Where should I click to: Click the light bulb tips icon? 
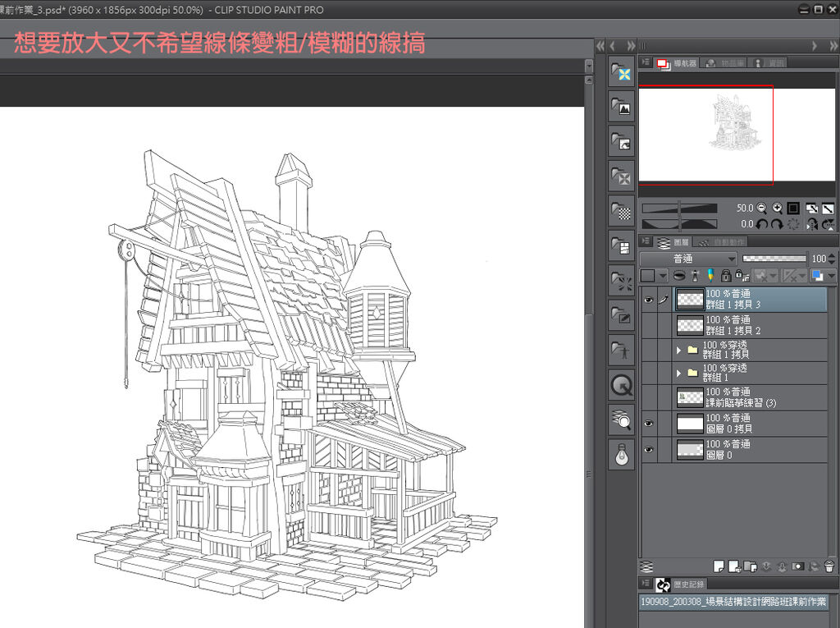pos(622,455)
